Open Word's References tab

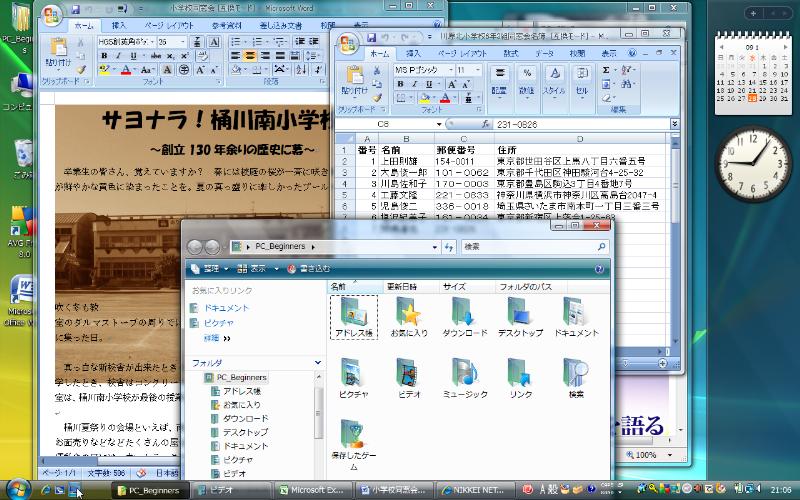click(227, 25)
